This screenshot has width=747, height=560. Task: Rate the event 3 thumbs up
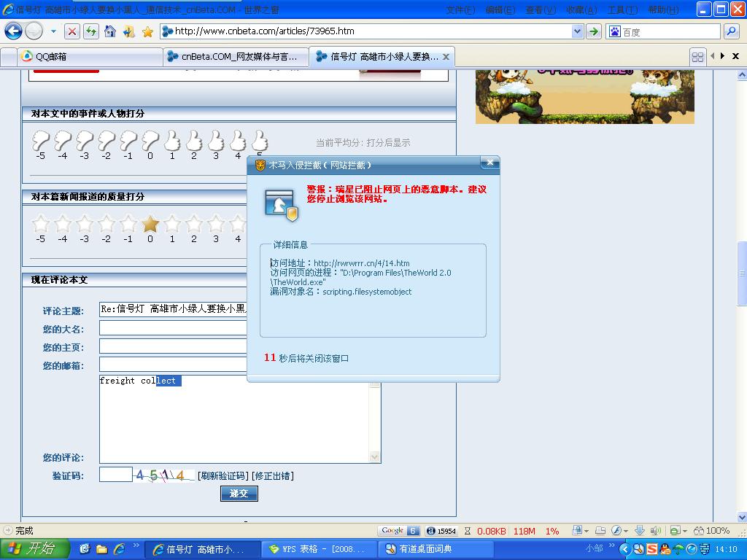point(216,141)
